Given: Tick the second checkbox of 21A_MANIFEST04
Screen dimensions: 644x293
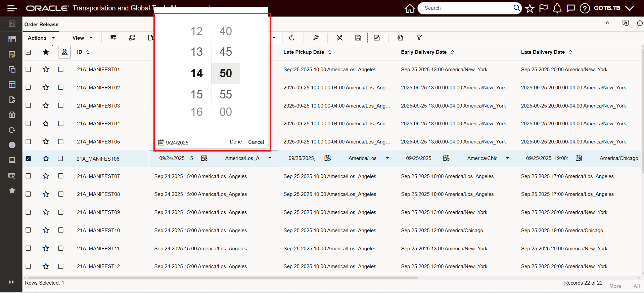Looking at the screenshot, I should click(x=61, y=123).
